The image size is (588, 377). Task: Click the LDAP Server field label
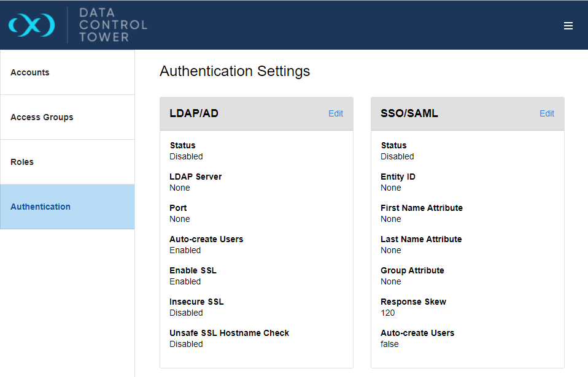tap(195, 177)
